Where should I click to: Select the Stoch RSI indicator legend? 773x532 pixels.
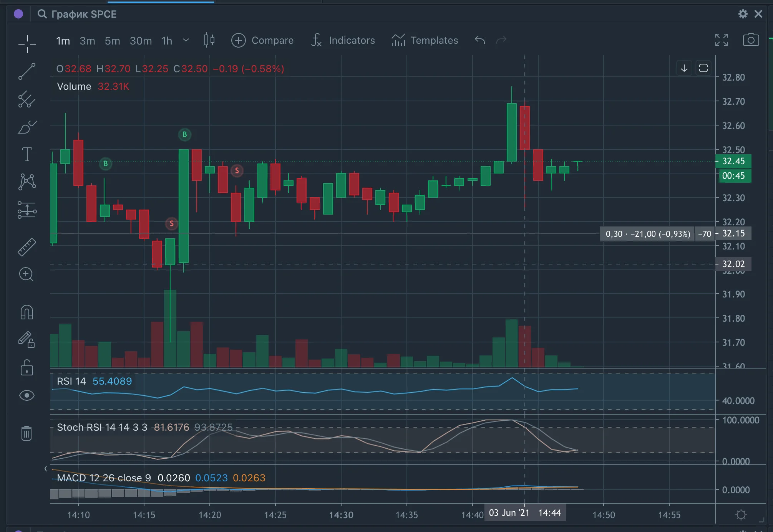(x=102, y=427)
